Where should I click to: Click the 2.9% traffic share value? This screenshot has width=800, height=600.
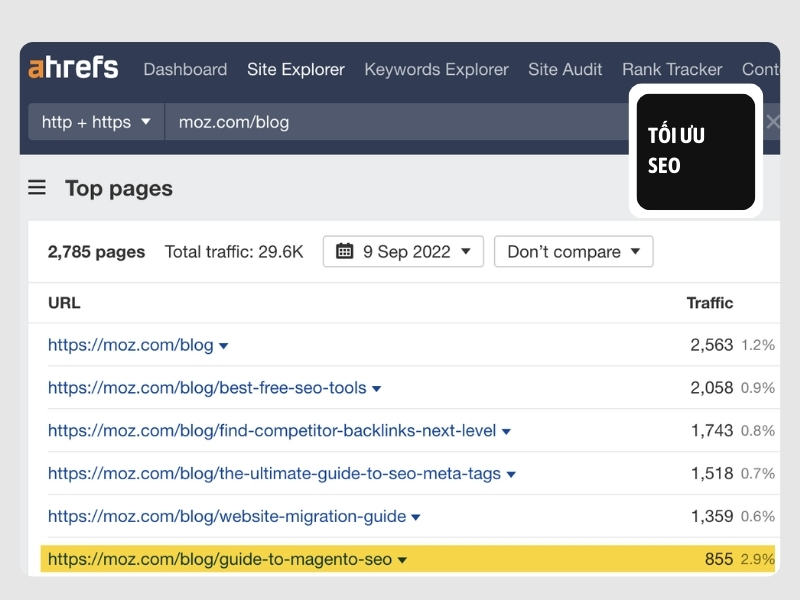(758, 560)
